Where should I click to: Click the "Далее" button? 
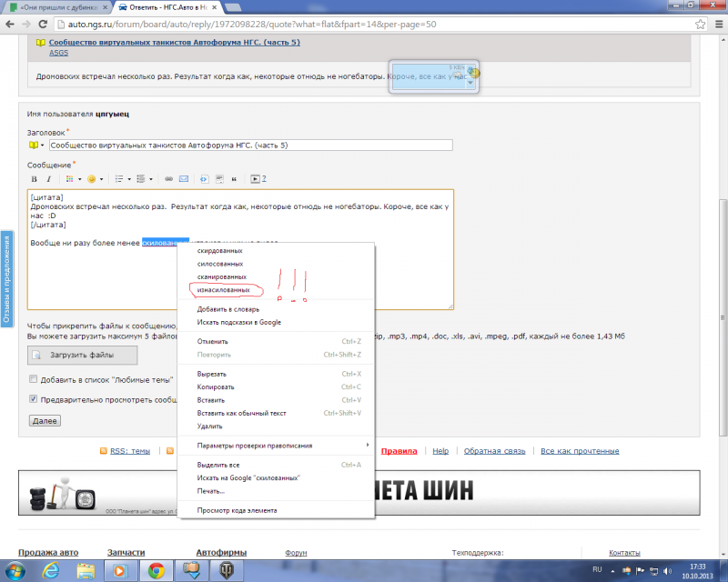click(x=45, y=421)
